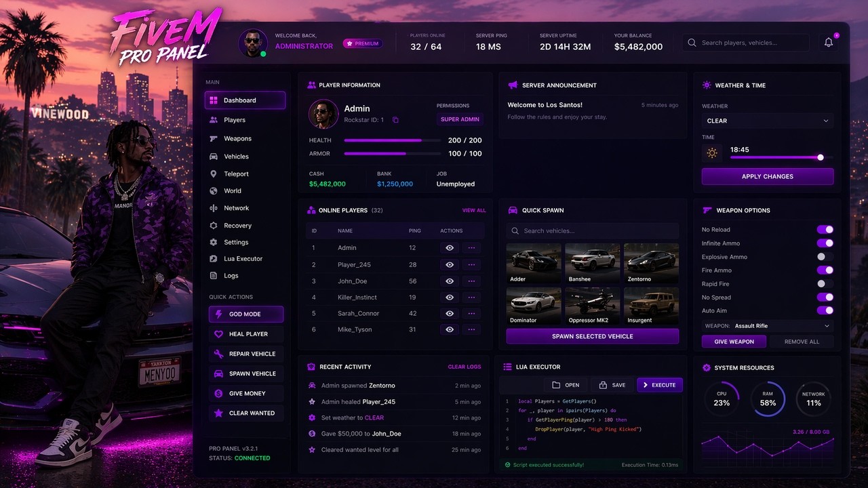Adjust the time slider handle
The image size is (868, 488).
tap(821, 157)
